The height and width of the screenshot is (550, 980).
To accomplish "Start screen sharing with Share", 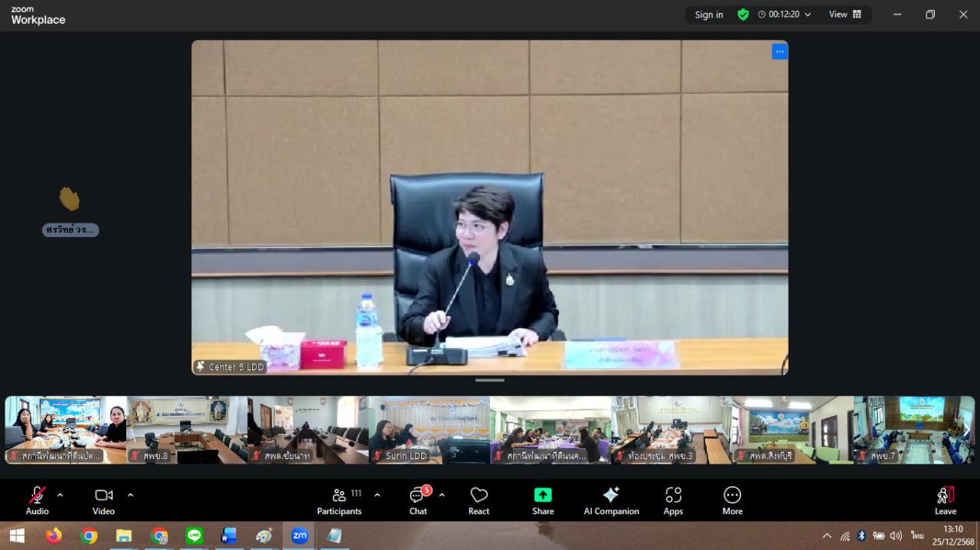I will point(543,501).
